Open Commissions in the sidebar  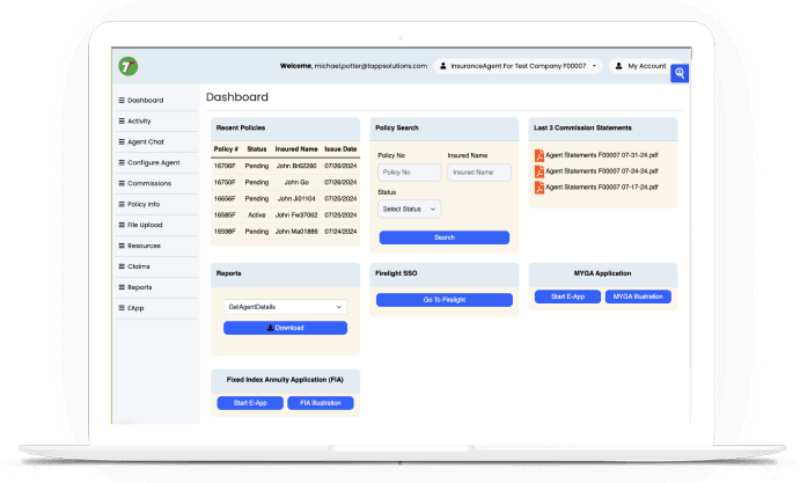click(x=149, y=183)
